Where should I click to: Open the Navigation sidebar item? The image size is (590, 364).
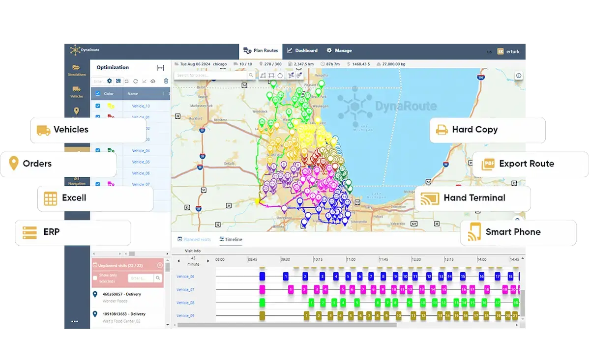pyautogui.click(x=77, y=180)
